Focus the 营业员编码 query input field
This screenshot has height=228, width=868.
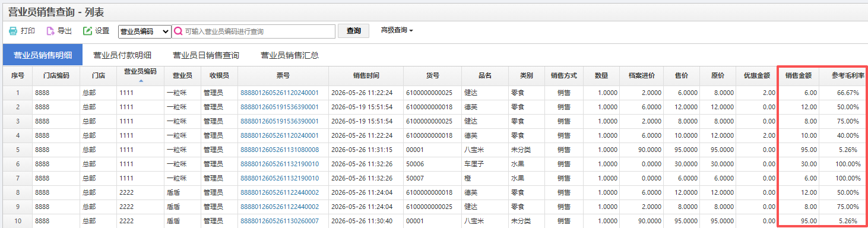(254, 31)
